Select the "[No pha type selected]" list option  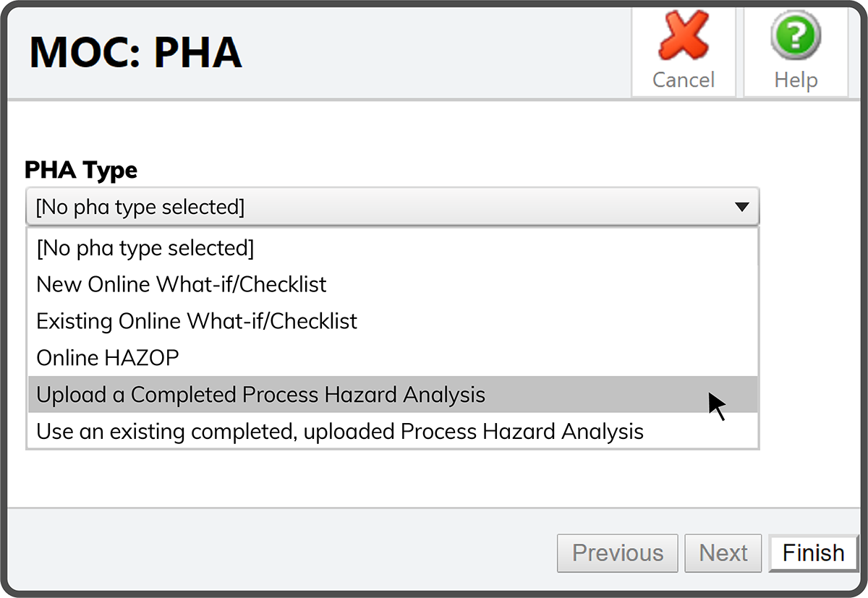pos(145,248)
